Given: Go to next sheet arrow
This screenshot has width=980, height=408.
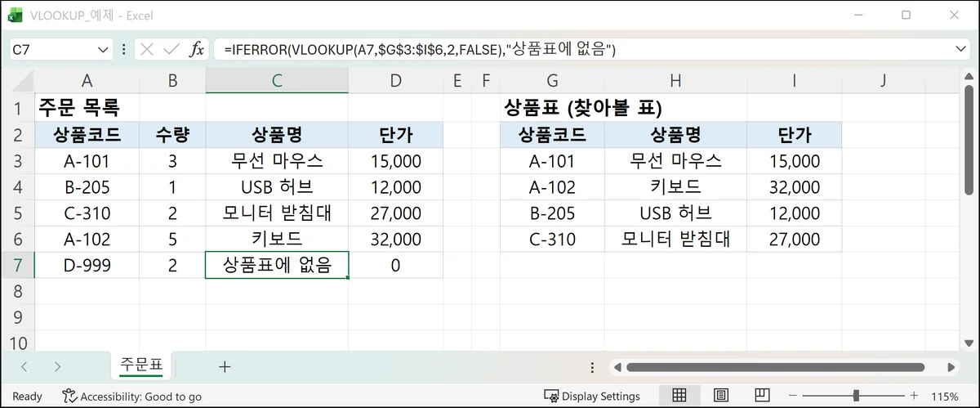Looking at the screenshot, I should [x=57, y=367].
